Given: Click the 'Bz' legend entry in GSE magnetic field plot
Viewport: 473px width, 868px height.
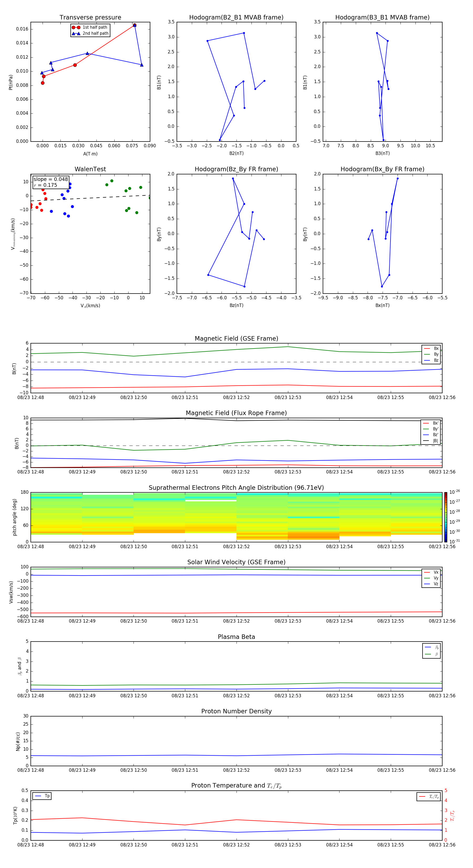Looking at the screenshot, I should click(431, 360).
